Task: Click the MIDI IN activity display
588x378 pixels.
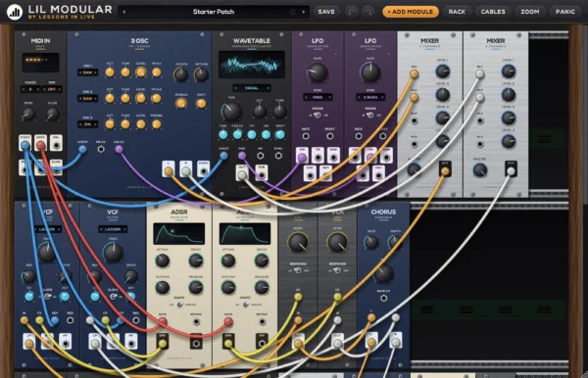Action: tap(40, 63)
